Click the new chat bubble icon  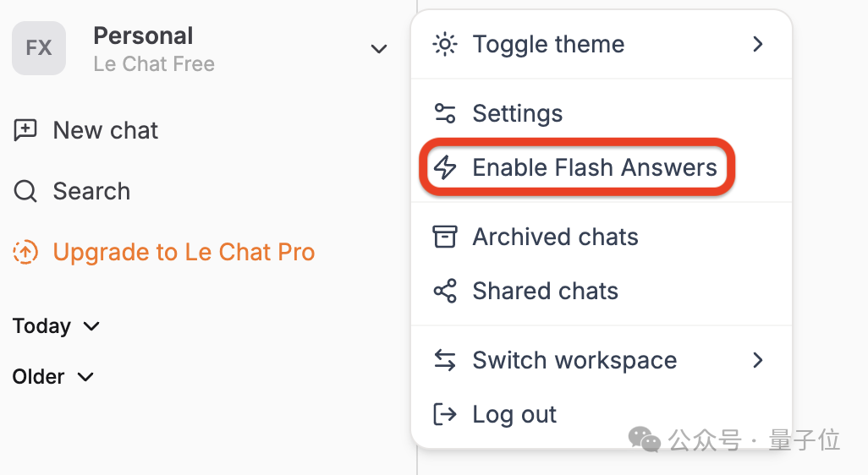25,130
